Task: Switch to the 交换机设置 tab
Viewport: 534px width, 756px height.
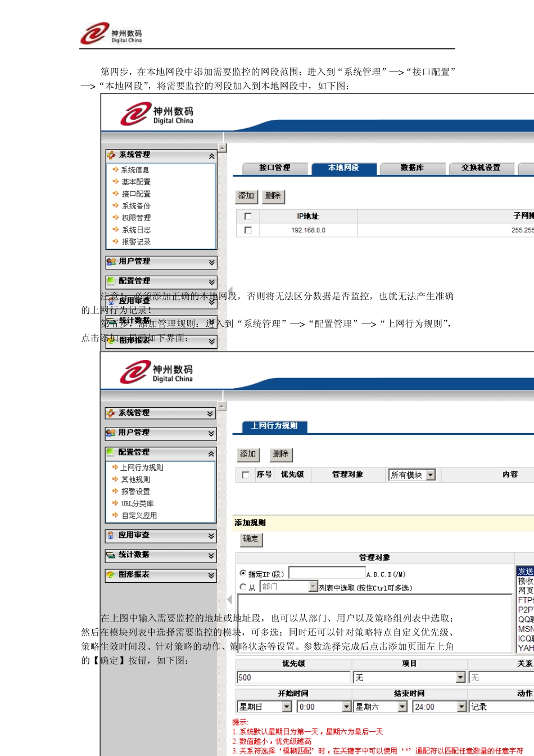Action: click(x=481, y=168)
